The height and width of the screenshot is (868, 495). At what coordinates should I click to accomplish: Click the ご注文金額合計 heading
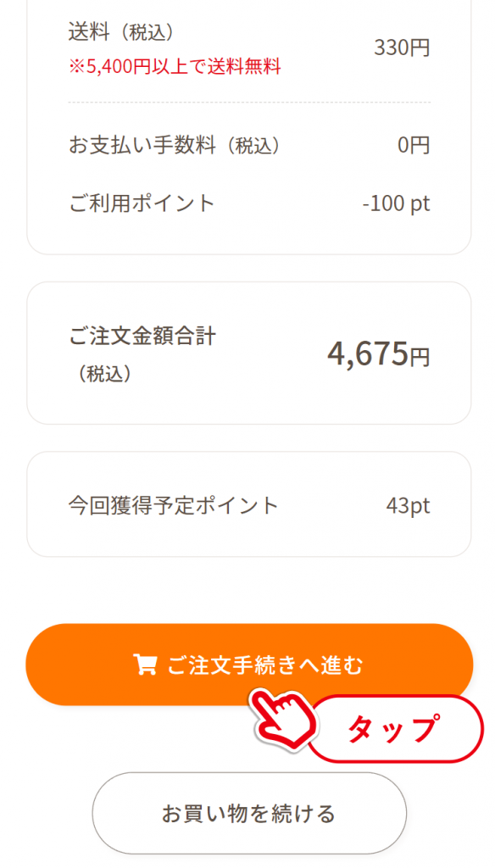(142, 336)
